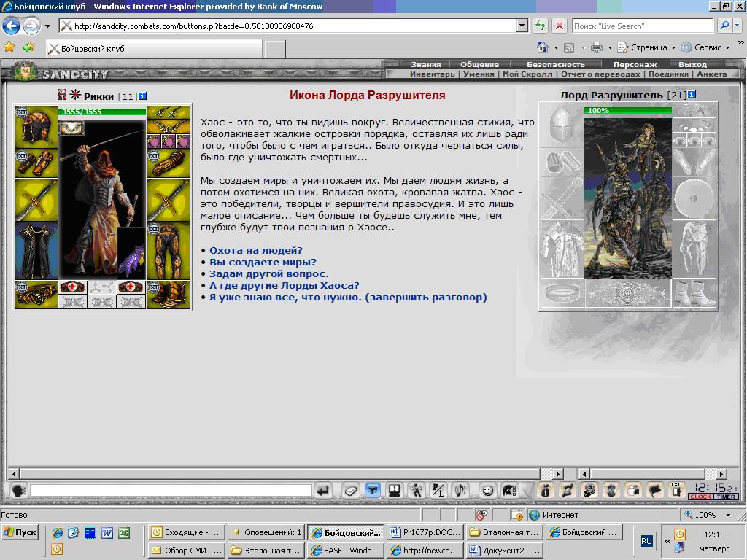Open the Безопасность menu
747x560 pixels.
tap(555, 64)
